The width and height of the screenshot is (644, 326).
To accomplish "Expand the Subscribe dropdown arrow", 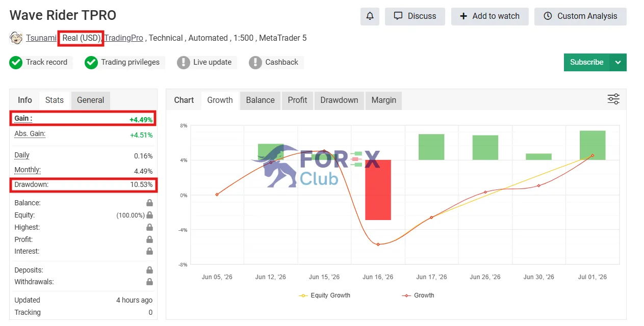I will tap(618, 62).
